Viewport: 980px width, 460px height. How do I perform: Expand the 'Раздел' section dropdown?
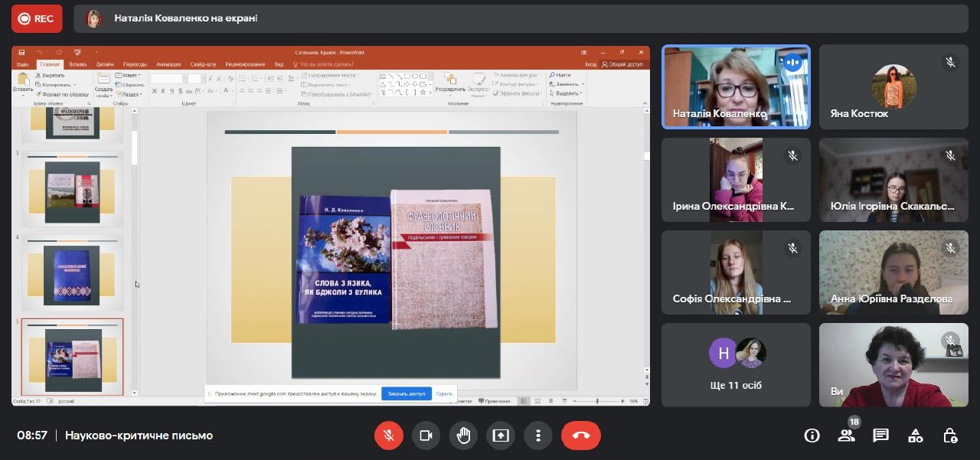point(130,94)
